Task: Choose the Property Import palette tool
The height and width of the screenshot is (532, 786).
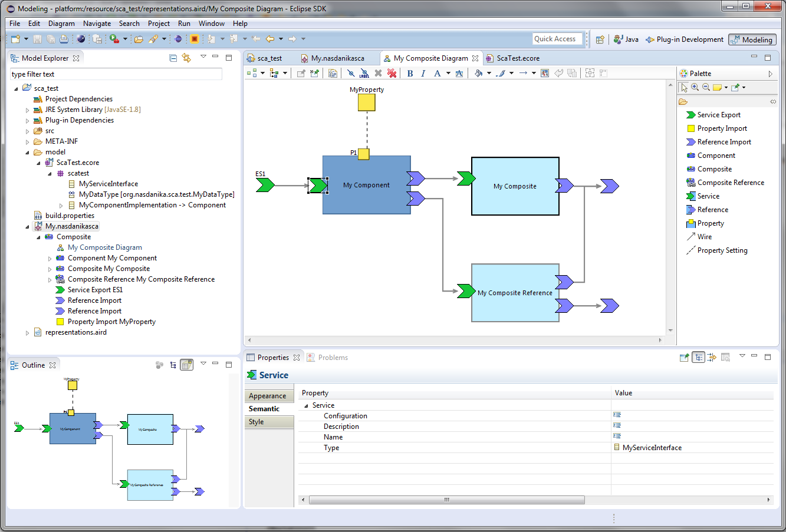Action: pyautogui.click(x=716, y=128)
